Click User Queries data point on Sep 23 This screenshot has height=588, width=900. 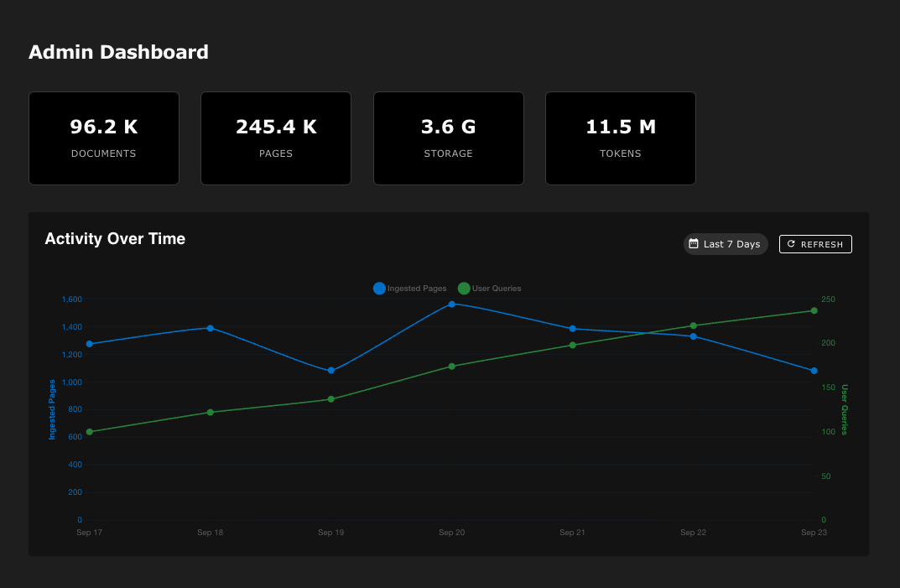coord(814,310)
